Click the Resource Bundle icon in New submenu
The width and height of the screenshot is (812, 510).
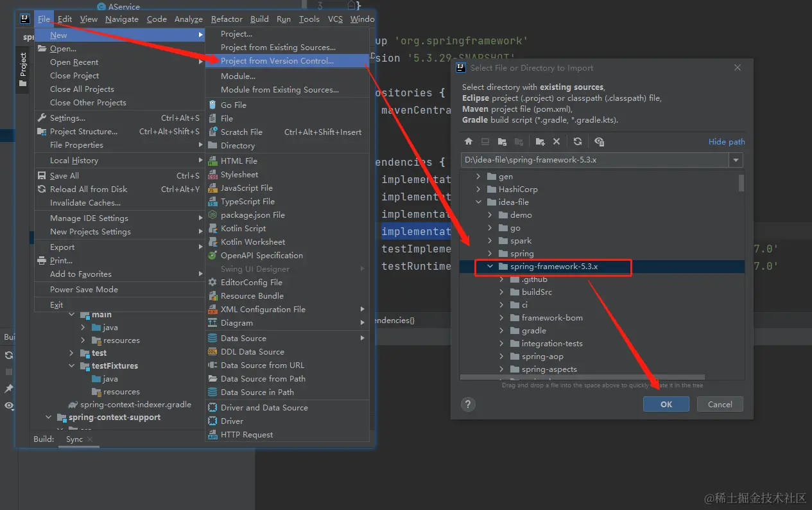click(212, 295)
